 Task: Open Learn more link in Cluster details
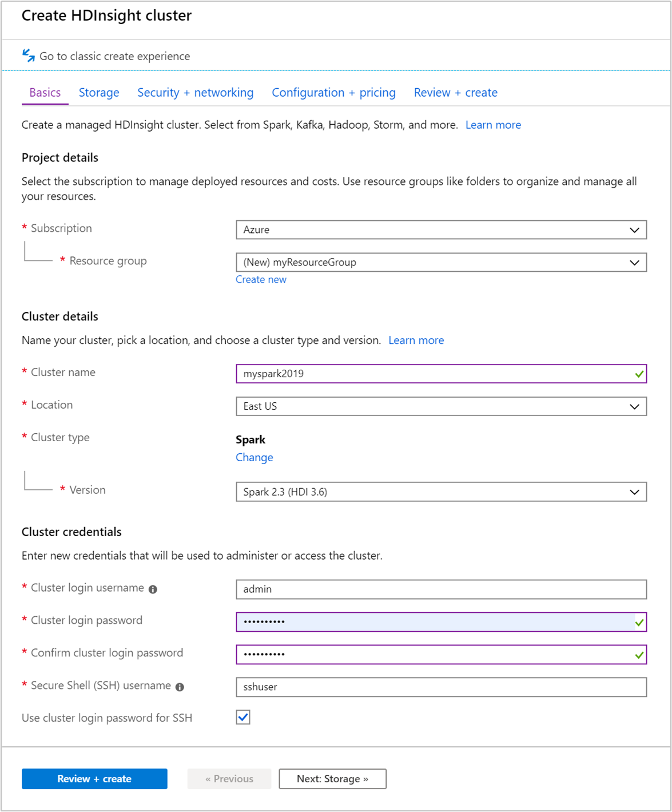pos(416,340)
